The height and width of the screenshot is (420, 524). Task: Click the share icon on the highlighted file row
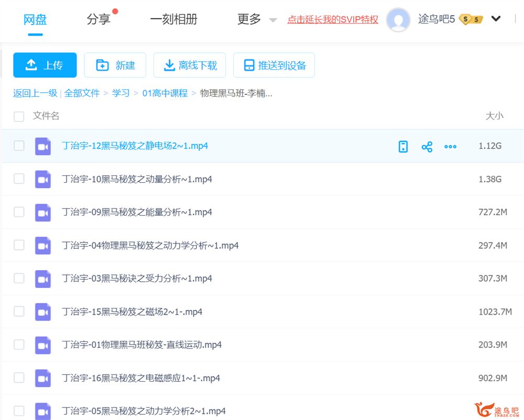point(427,147)
